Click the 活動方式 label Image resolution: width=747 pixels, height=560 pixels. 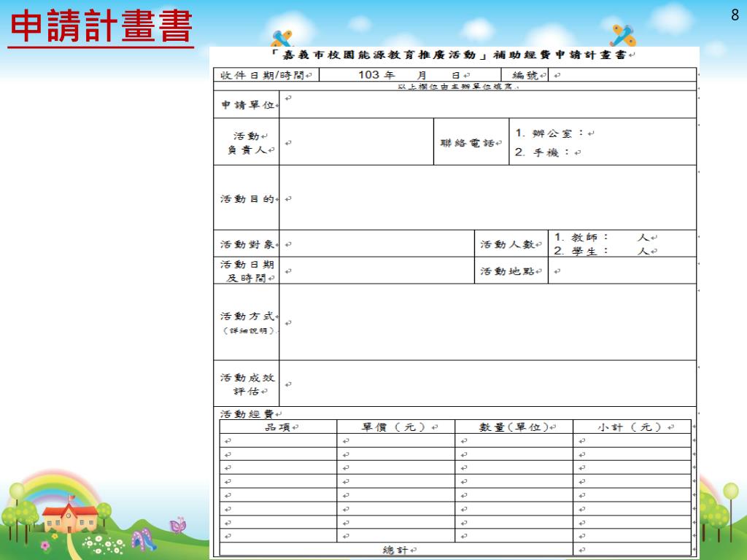tap(247, 316)
